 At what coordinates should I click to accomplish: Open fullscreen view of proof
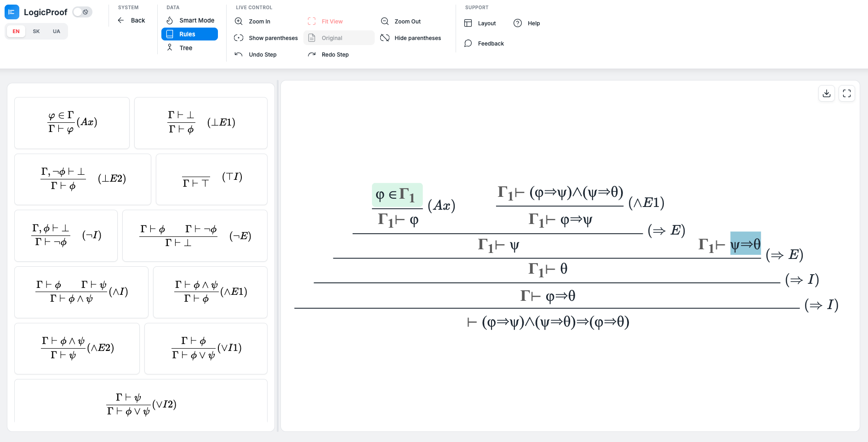pyautogui.click(x=847, y=94)
